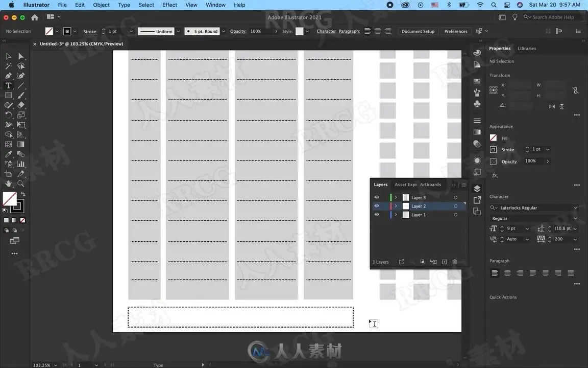Select the Hand tool
Screen dimensions: 588x368
click(x=8, y=183)
